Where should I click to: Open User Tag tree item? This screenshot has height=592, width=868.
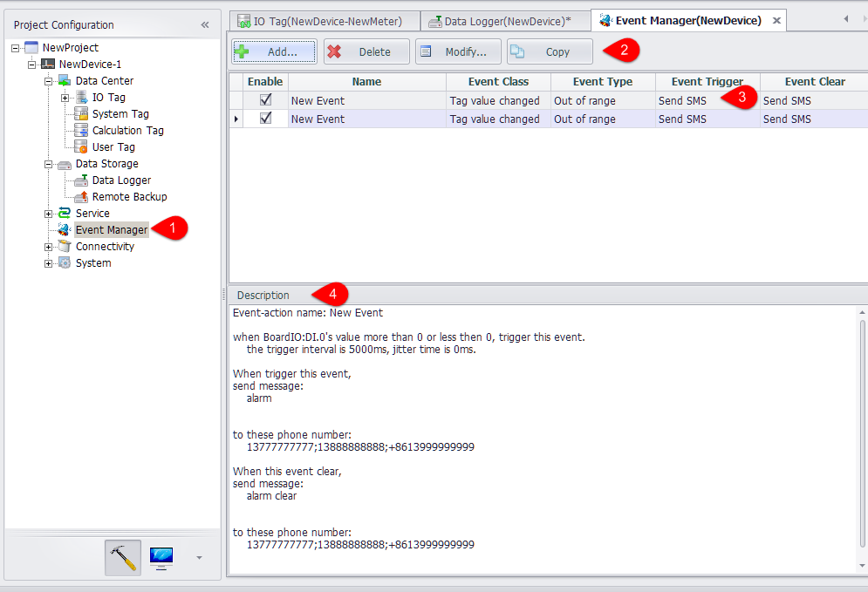point(113,147)
